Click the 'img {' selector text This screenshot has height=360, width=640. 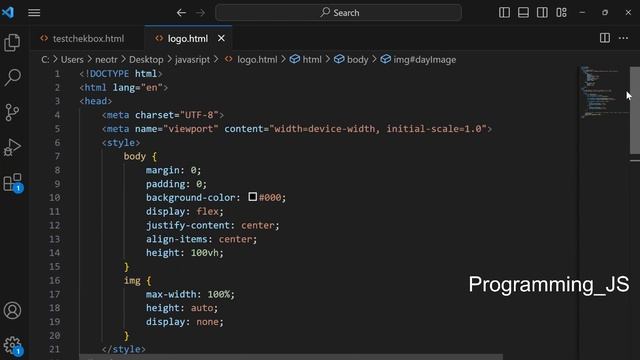(x=138, y=281)
